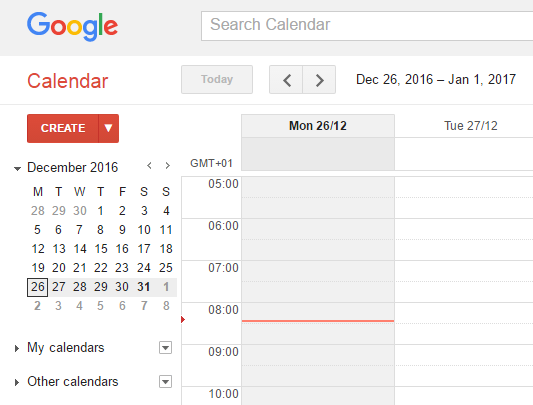This screenshot has height=405, width=533.
Task: Click the Google logo
Action: [72, 26]
